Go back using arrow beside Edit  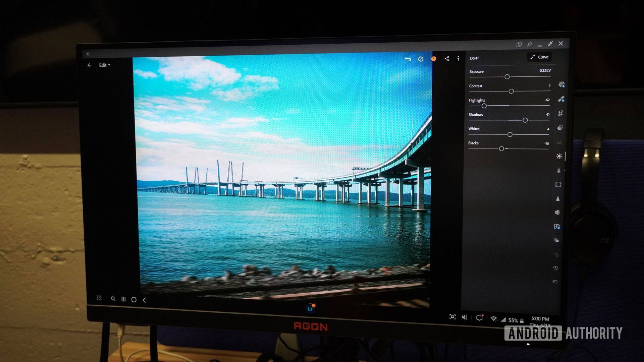89,65
